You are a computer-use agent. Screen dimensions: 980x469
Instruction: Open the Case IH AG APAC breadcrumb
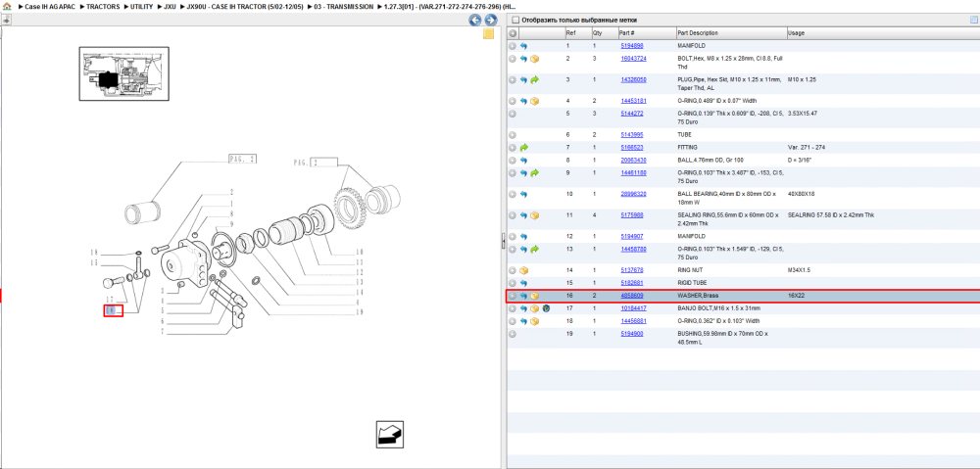coord(50,6)
